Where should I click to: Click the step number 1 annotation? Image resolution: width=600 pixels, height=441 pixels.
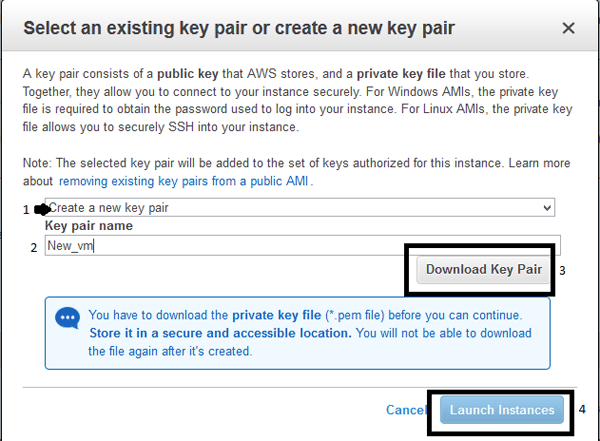click(x=28, y=208)
